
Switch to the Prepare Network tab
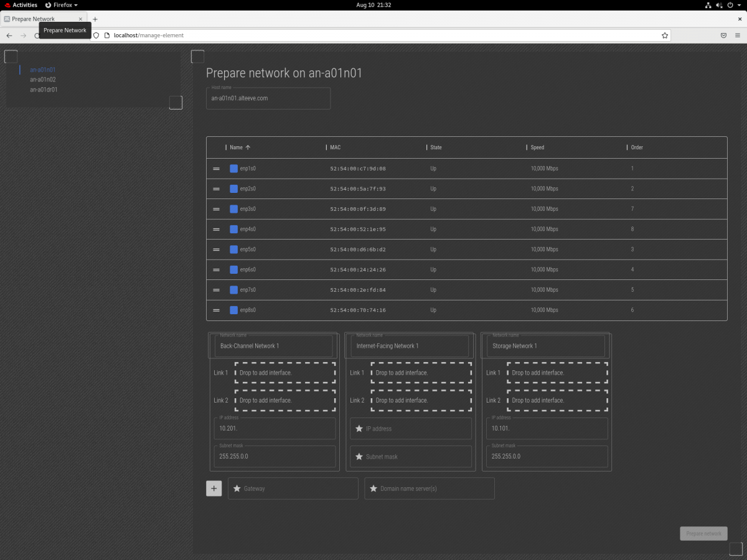[x=37, y=19]
